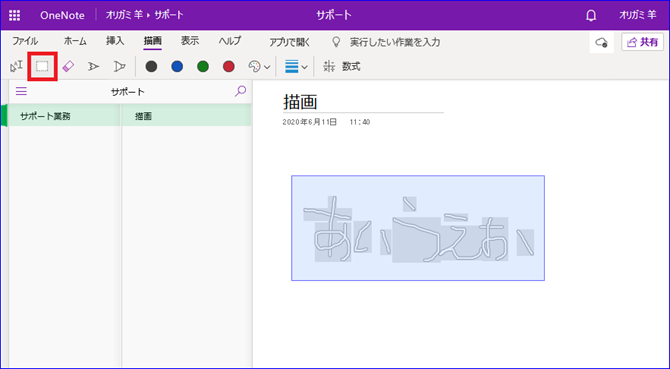Screen dimensions: 670x369
Task: Open the ファイル menu
Action: click(x=25, y=41)
